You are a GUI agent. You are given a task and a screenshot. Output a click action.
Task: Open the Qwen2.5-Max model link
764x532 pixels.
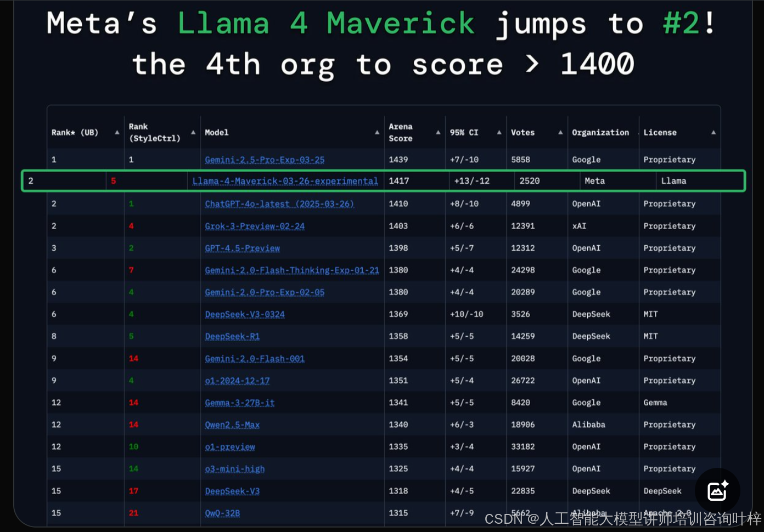tap(232, 425)
